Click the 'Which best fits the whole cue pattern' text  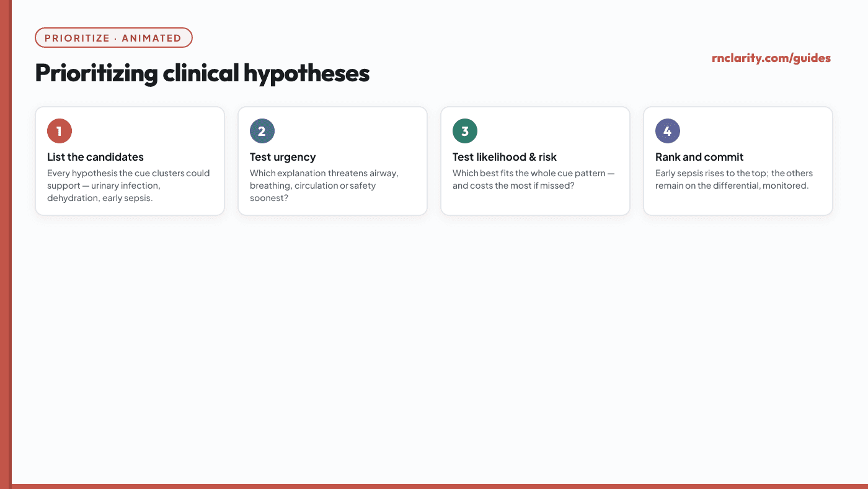(x=534, y=179)
